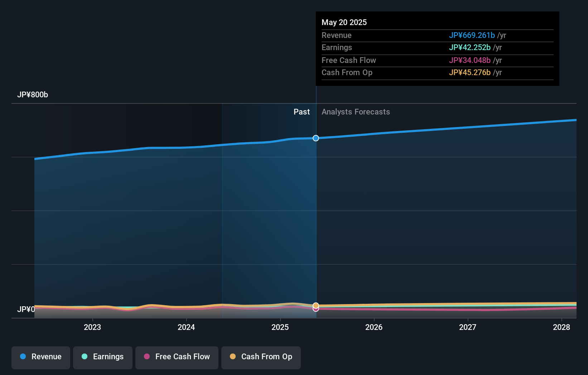
Task: Click the JP¥42.252b earnings value
Action: pyautogui.click(x=470, y=48)
